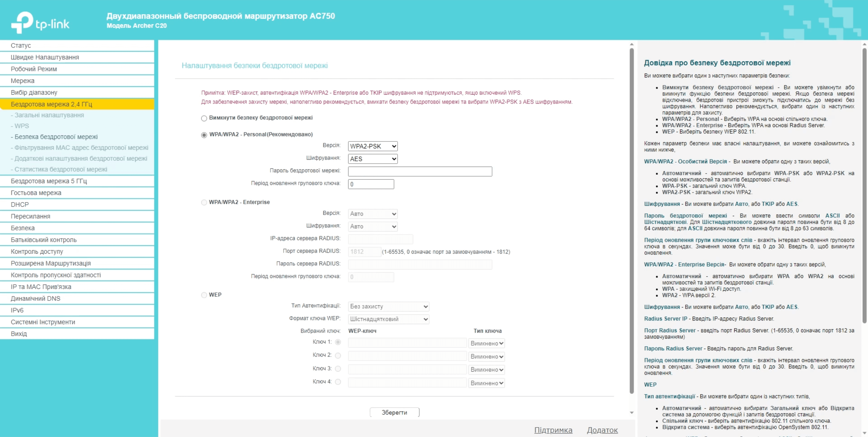Click group key update period field
Viewport: 868px width, 437px height.
(x=371, y=184)
